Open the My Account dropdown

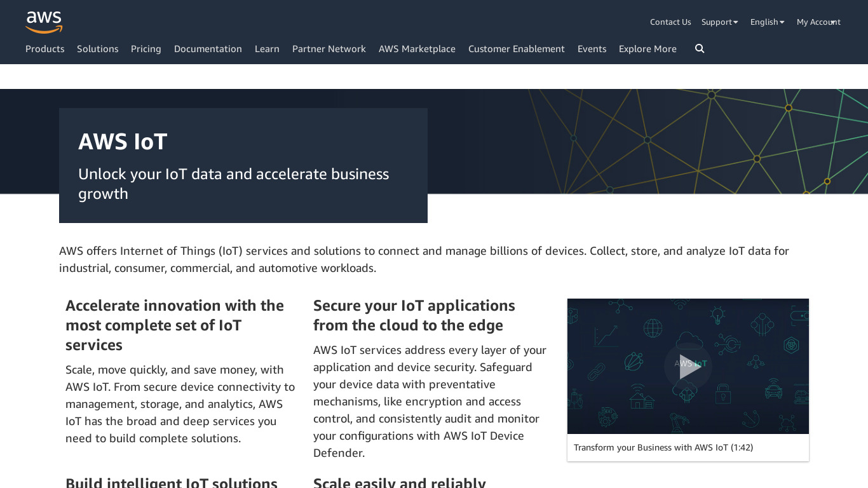pos(818,22)
